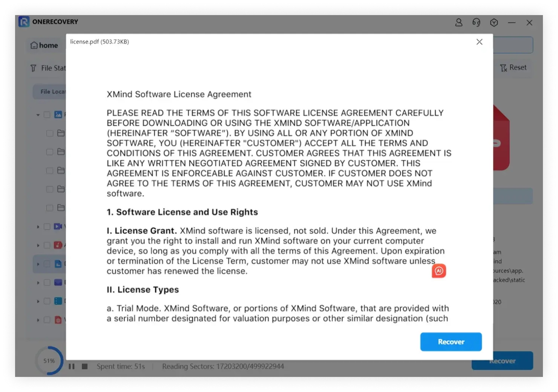Tick the video category checkbox
558x392 pixels.
[x=47, y=227]
